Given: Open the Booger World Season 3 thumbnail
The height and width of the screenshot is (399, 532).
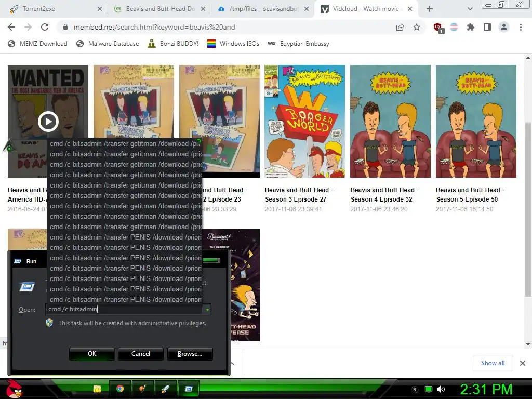Looking at the screenshot, I should pyautogui.click(x=304, y=121).
